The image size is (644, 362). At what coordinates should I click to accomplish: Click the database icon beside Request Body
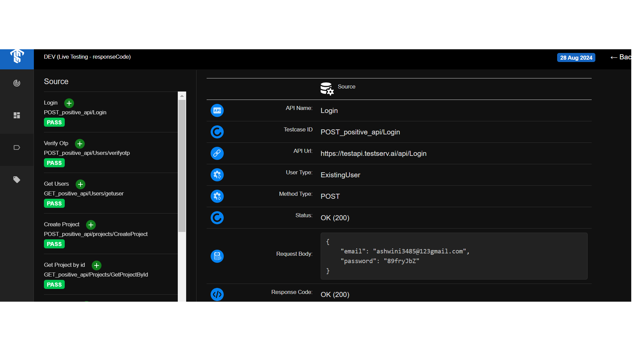coord(217,256)
